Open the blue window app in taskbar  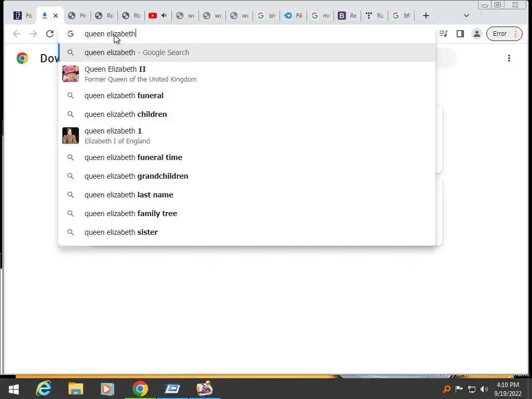(172, 389)
